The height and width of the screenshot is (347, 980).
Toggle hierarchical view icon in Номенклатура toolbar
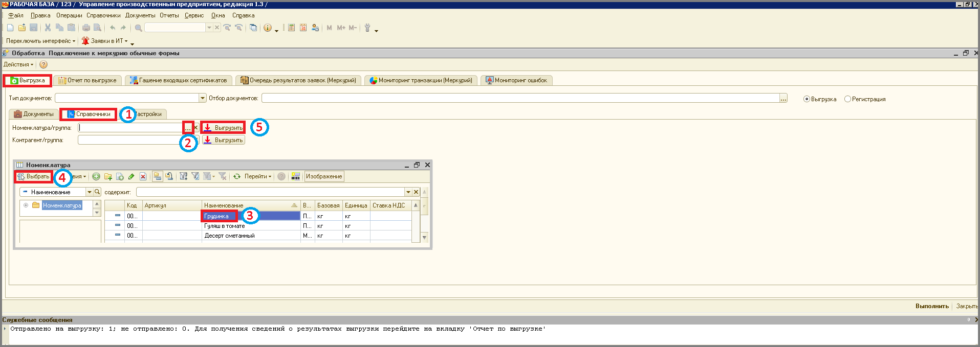[158, 176]
